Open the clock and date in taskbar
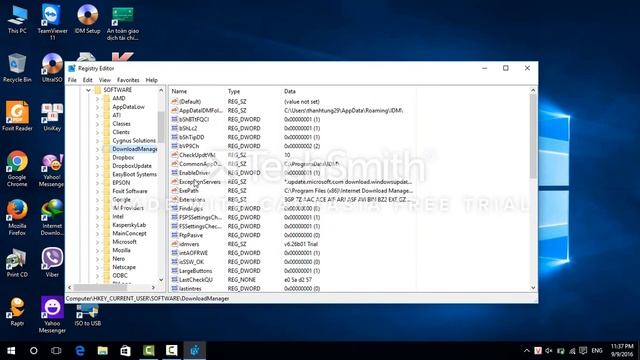This screenshot has height=360, width=640. tap(622, 351)
